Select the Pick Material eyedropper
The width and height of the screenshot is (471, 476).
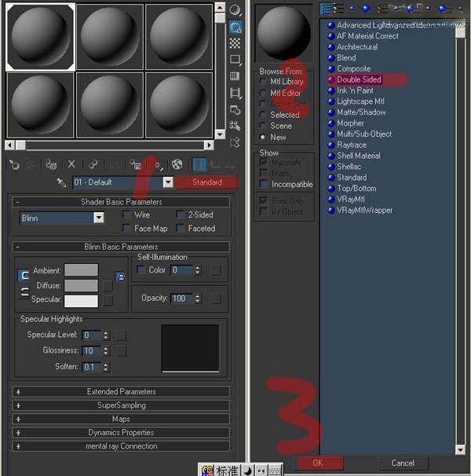point(61,182)
